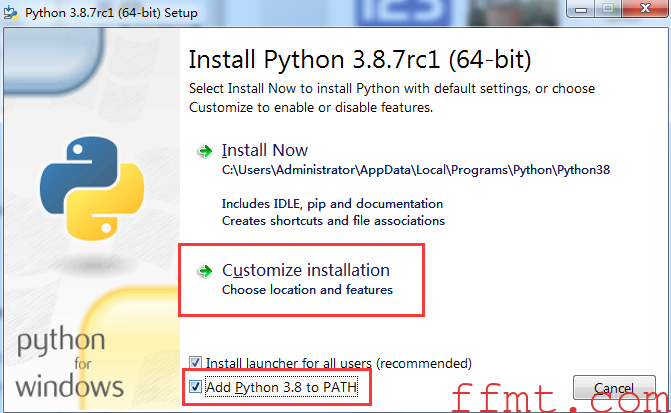The image size is (671, 413).
Task: Click the Install Now option
Action: (264, 150)
